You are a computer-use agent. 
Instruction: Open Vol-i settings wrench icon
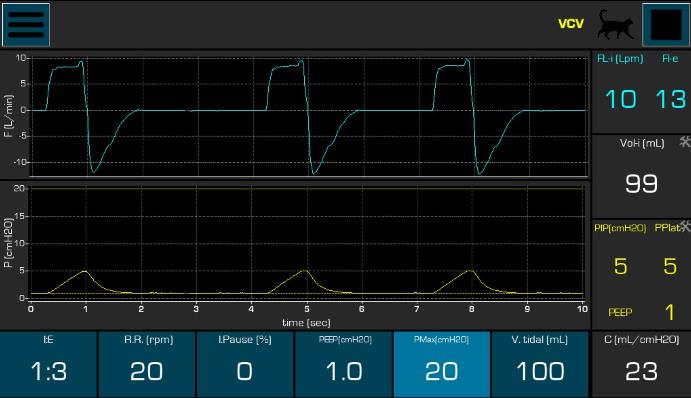[x=685, y=141]
